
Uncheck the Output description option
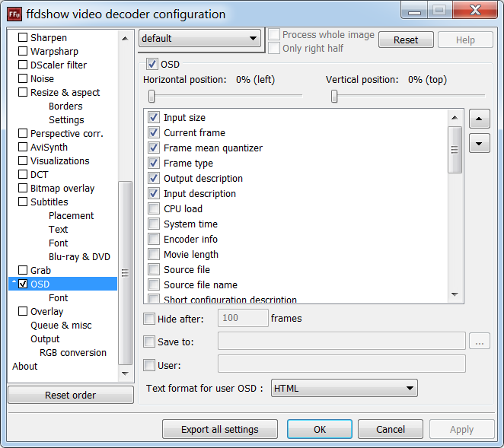[x=154, y=178]
